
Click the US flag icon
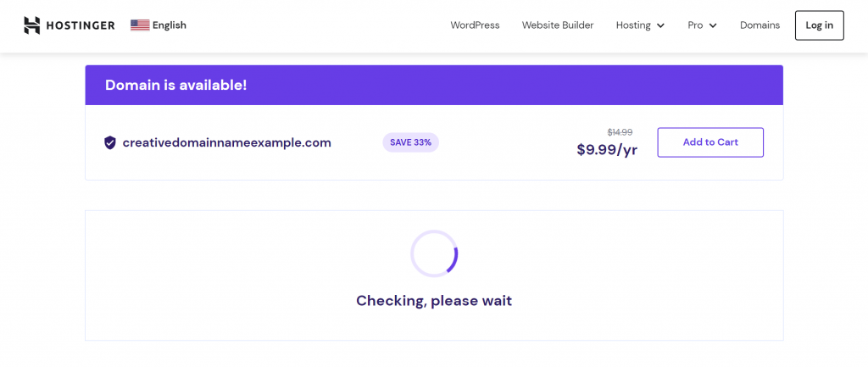point(140,25)
